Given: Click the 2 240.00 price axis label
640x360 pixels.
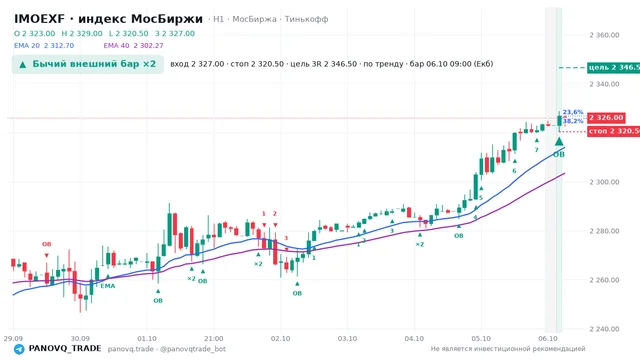Looking at the screenshot, I should pos(604,329).
